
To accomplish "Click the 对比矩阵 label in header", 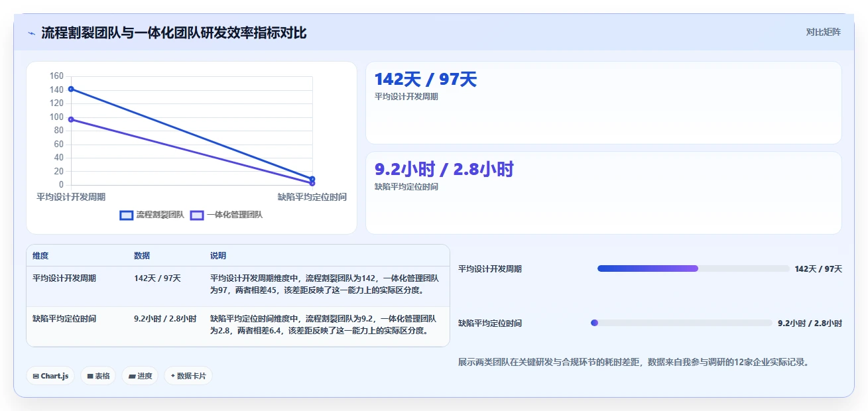I will 823,32.
